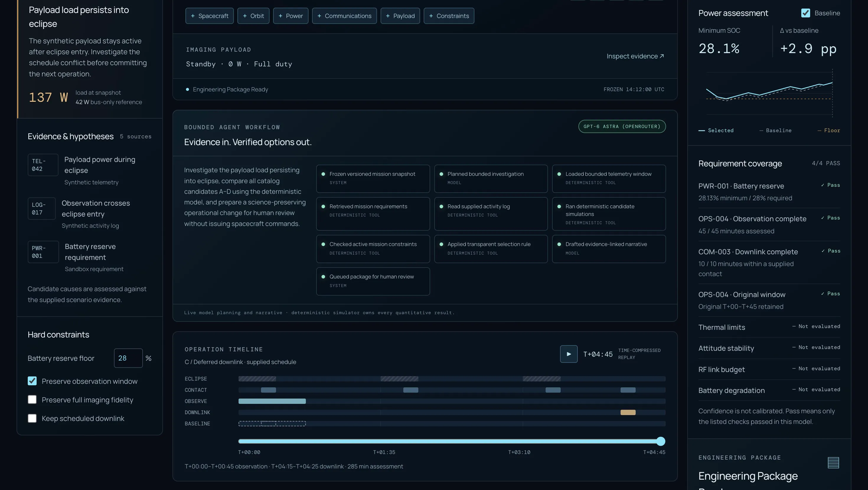868x490 pixels.
Task: Edit the Battery reserve floor value field
Action: point(128,358)
